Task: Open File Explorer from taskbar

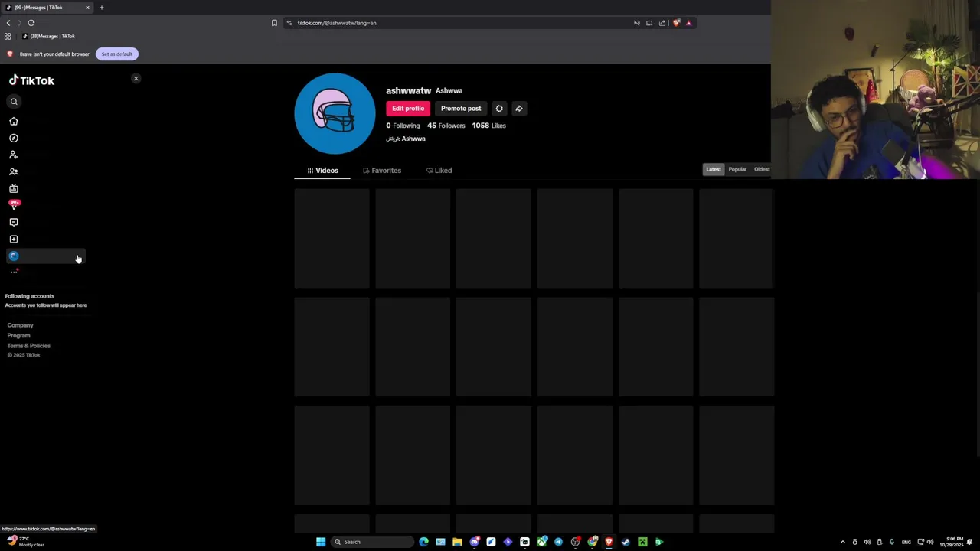Action: tap(457, 542)
